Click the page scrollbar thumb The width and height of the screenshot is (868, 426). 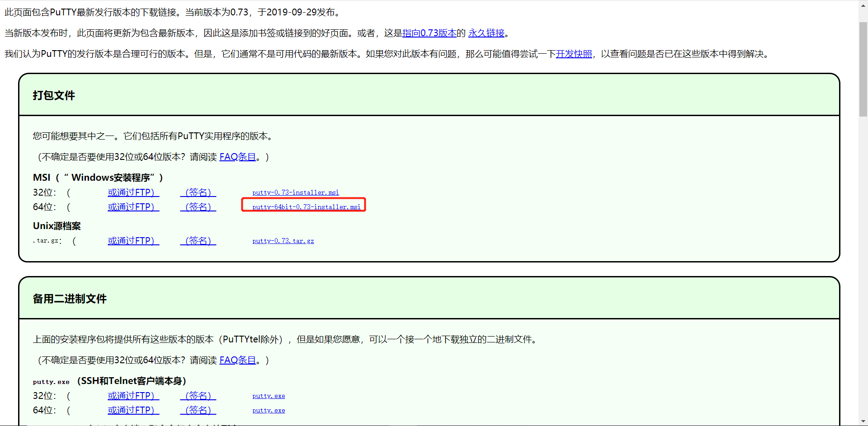click(863, 69)
